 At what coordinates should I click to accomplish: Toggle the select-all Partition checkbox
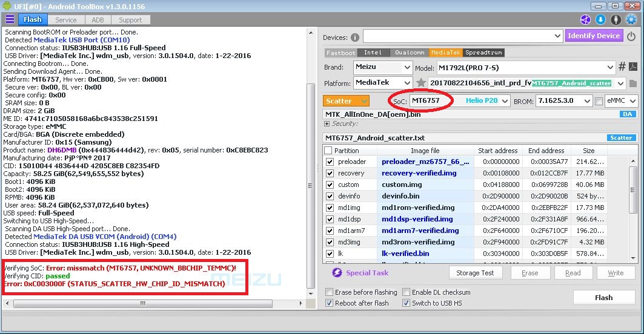tap(328, 151)
